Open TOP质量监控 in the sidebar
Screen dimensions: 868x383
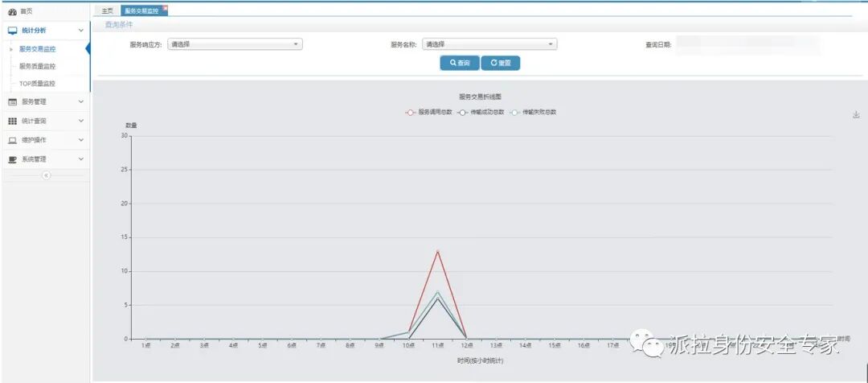coord(37,84)
